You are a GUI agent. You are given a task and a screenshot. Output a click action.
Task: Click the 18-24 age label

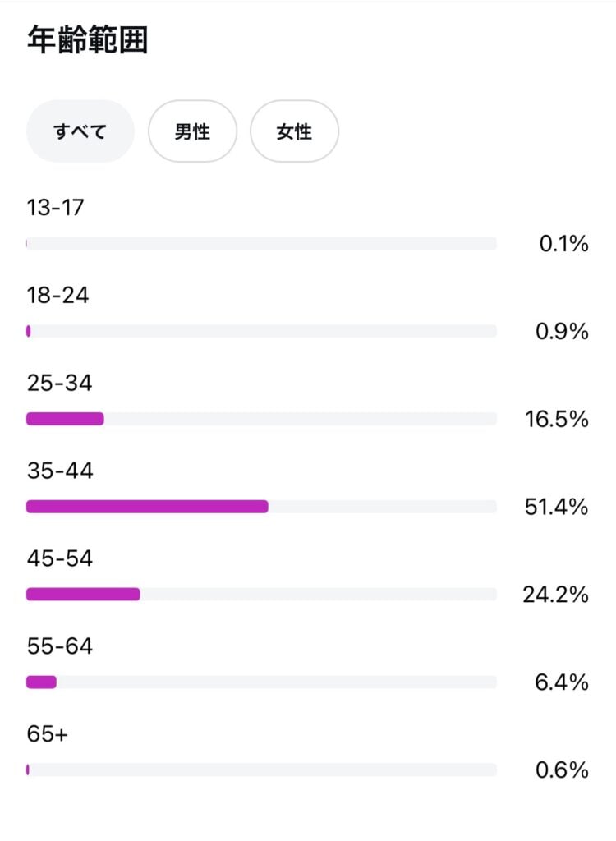(x=57, y=296)
